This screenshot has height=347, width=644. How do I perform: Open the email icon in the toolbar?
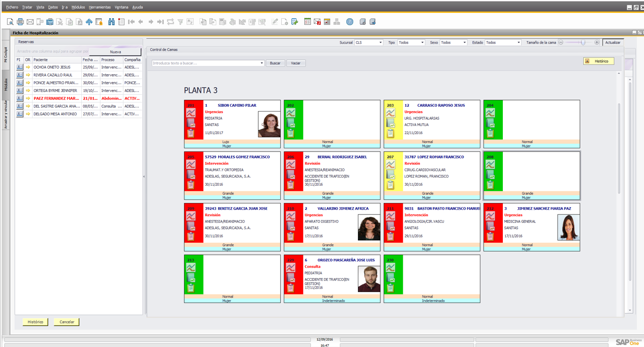point(30,22)
